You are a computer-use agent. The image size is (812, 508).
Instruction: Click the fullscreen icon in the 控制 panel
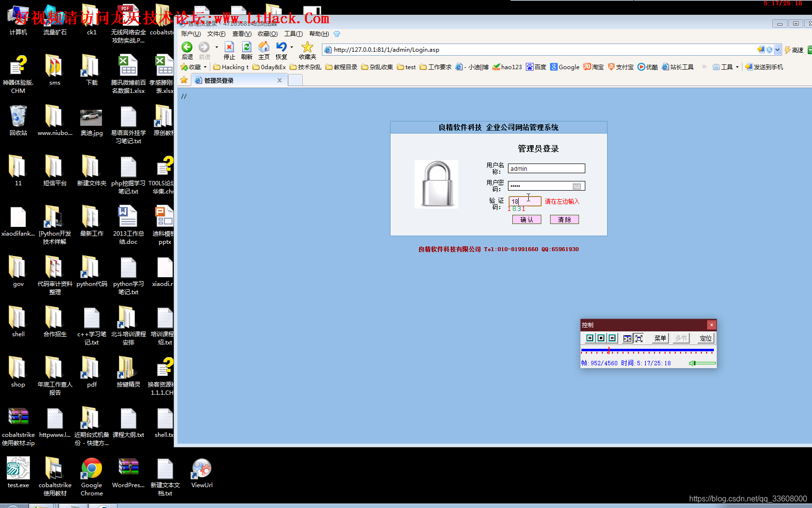tap(639, 338)
